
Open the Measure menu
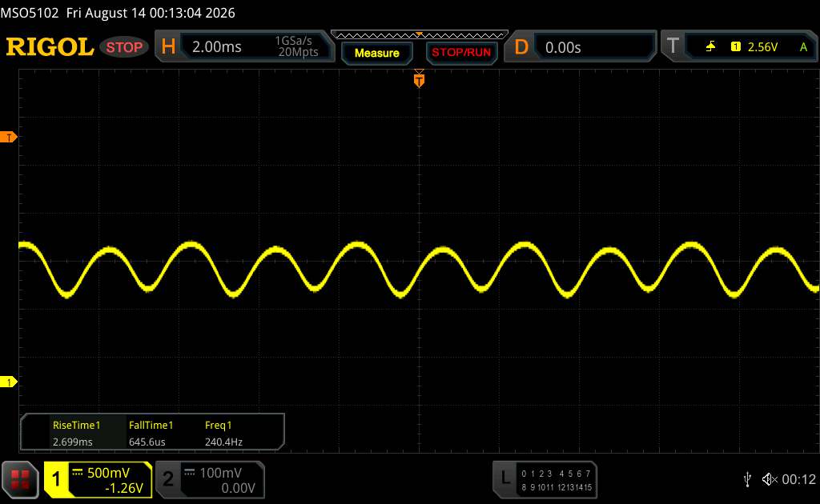coord(377,53)
